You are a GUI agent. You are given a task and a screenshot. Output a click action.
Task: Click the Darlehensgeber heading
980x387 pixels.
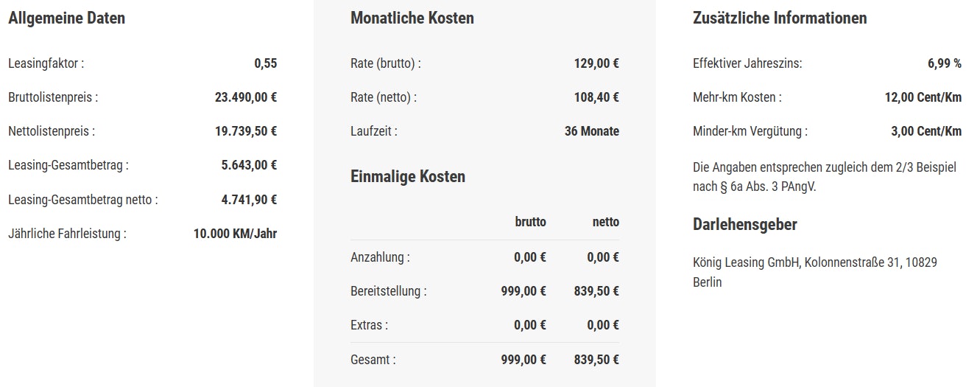pyautogui.click(x=744, y=225)
